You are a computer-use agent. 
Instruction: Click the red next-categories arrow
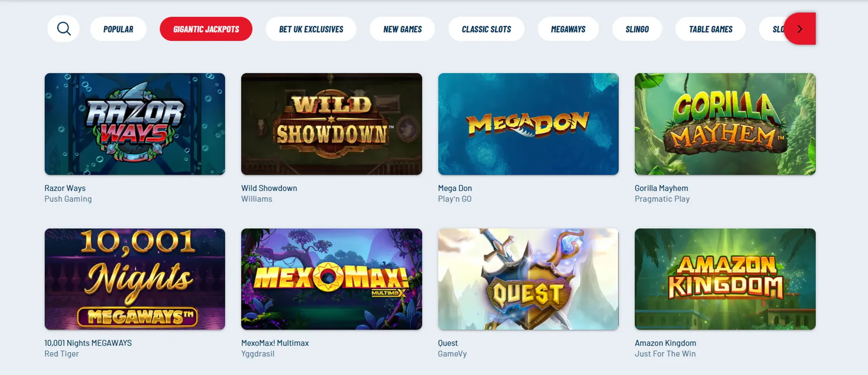tap(800, 29)
